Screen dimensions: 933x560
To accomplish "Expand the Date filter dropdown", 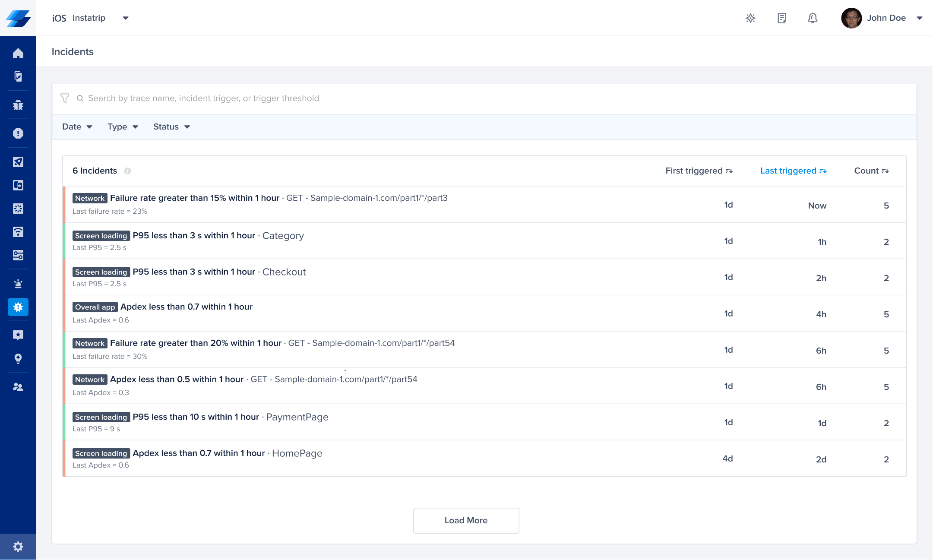I will click(x=77, y=127).
